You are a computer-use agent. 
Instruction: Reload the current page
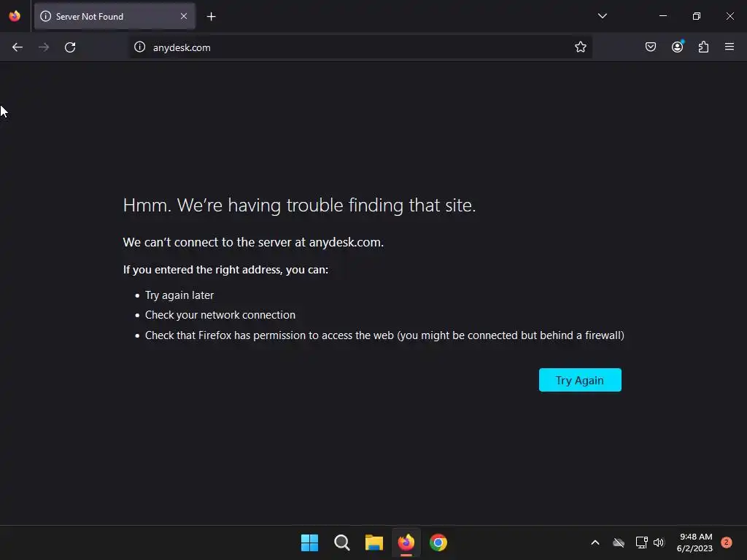click(x=70, y=47)
